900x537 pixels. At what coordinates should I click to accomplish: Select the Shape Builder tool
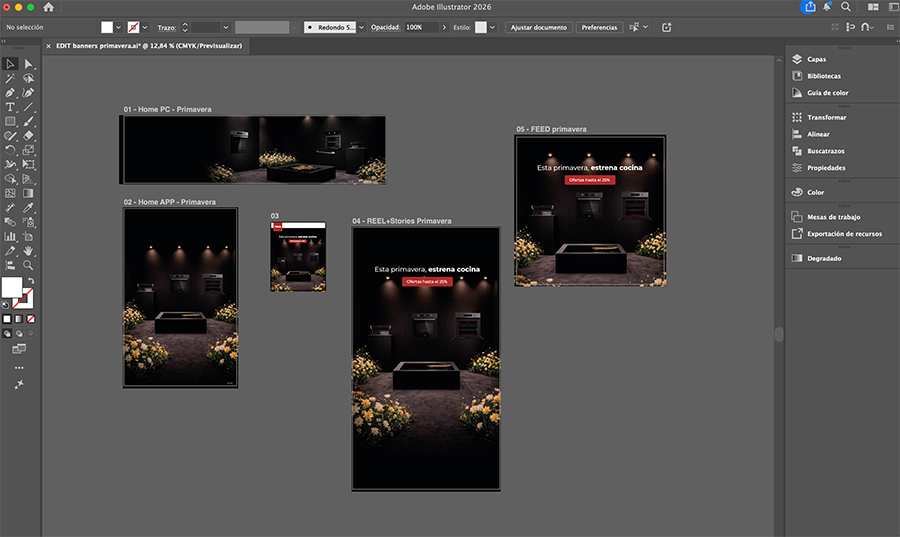coord(10,178)
